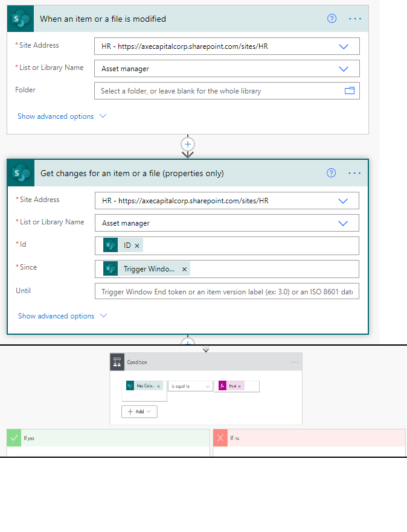407x532 pixels.
Task: Select the 'If yes' branch header
Action: pyautogui.click(x=108, y=438)
